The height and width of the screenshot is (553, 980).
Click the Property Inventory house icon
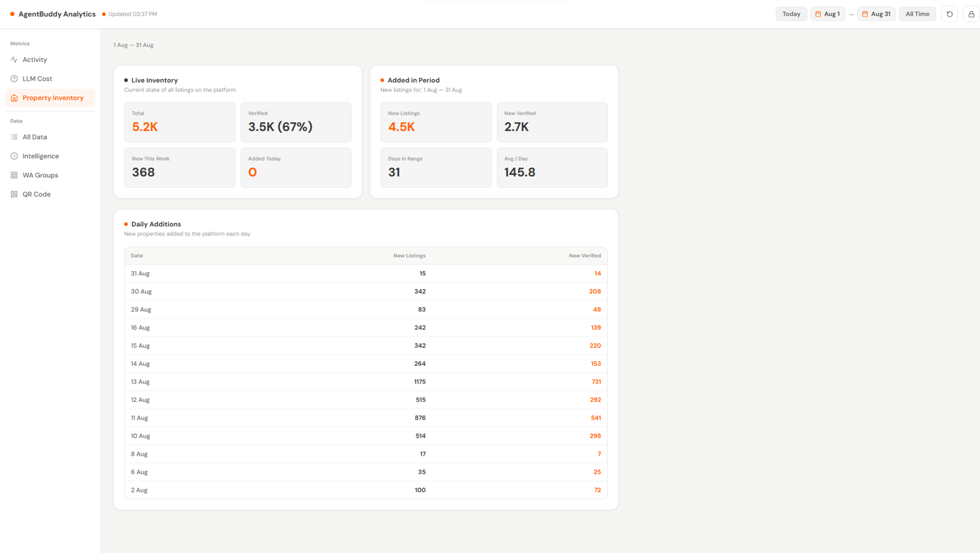[x=14, y=98]
